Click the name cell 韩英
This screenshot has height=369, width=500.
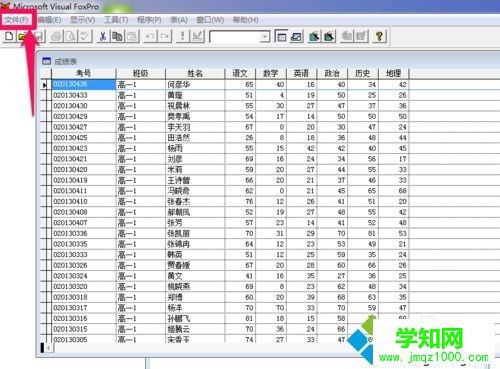click(195, 255)
